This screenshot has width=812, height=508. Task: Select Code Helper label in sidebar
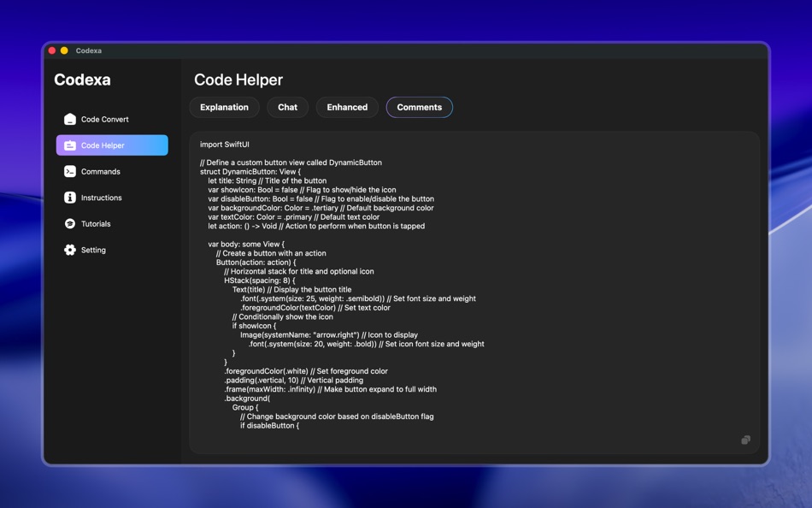pyautogui.click(x=103, y=145)
